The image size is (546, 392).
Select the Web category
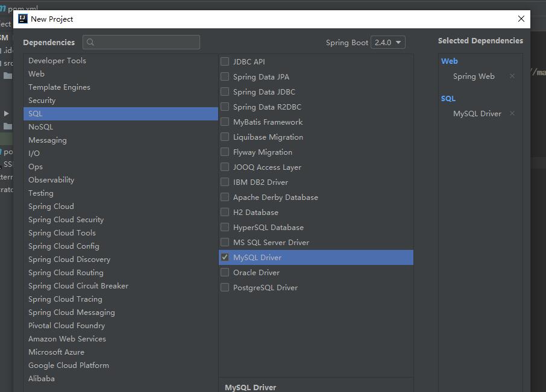(36, 74)
